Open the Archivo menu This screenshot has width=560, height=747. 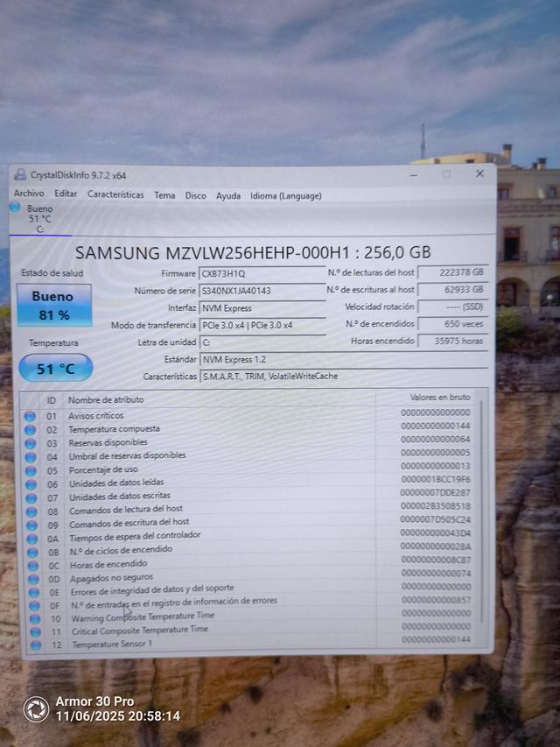(29, 194)
